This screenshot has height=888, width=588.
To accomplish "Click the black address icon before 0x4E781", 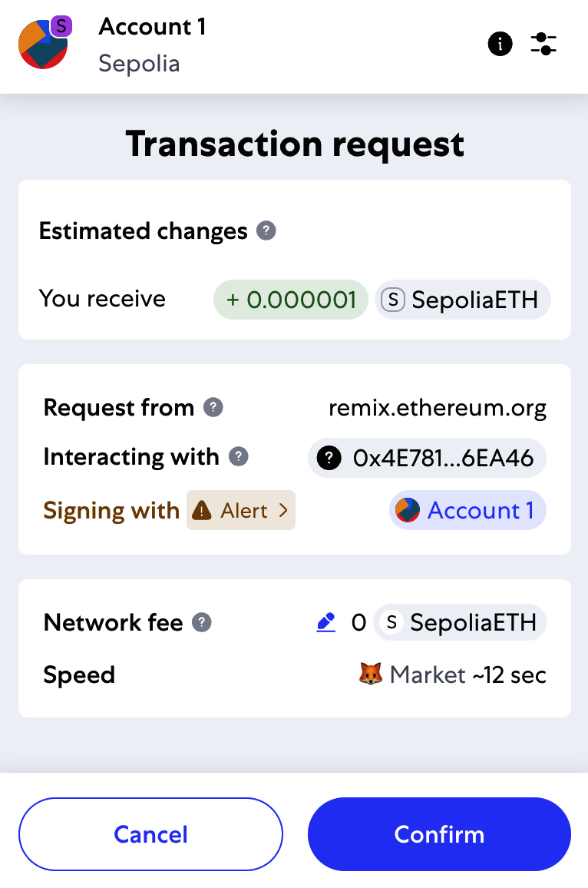I will tap(329, 457).
